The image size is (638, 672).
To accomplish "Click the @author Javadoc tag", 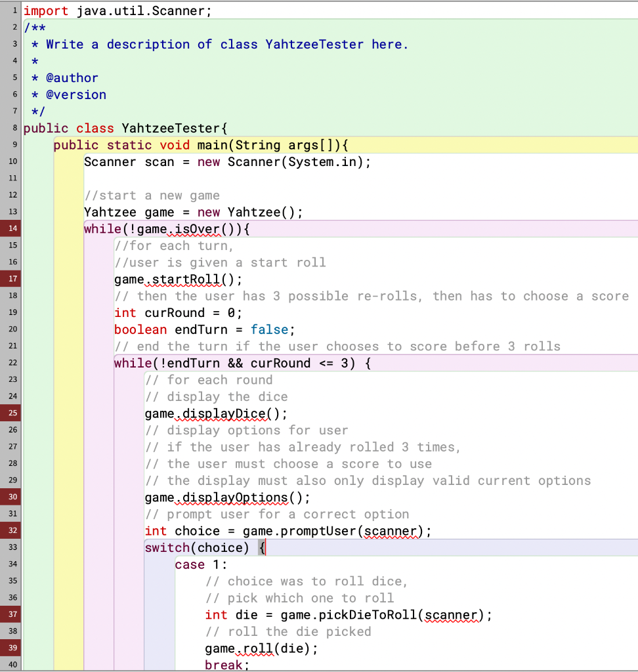I will click(x=72, y=77).
